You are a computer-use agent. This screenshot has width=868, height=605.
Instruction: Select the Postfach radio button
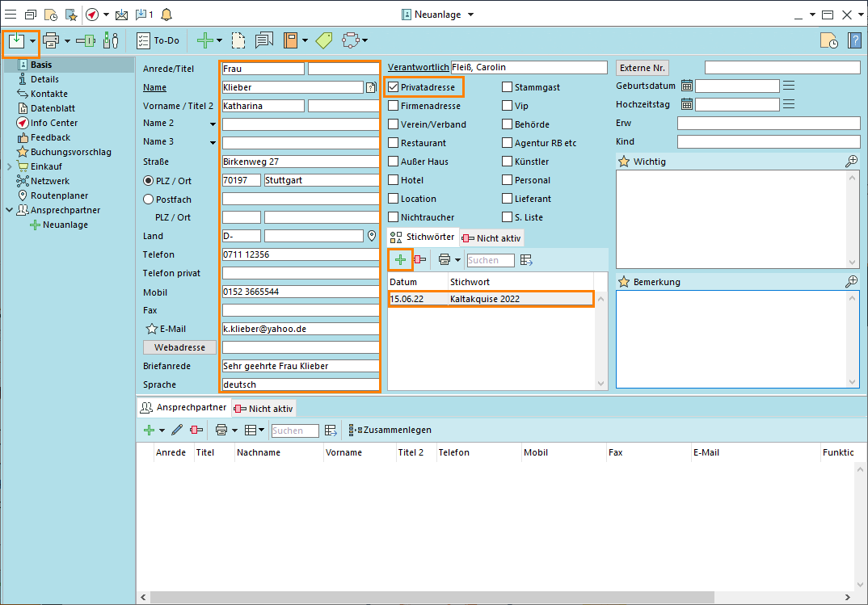(x=148, y=199)
